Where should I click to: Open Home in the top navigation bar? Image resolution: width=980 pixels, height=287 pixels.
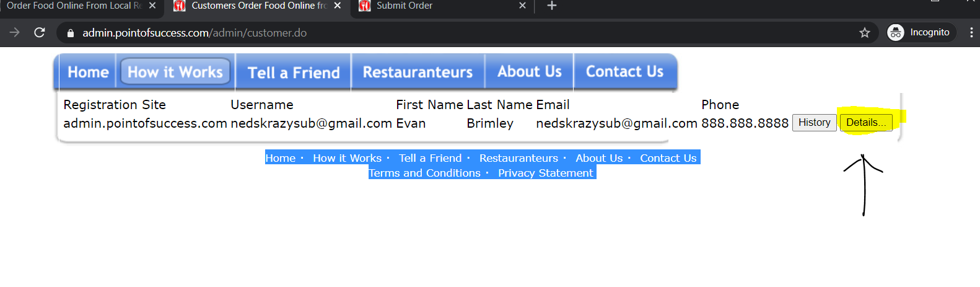[88, 72]
